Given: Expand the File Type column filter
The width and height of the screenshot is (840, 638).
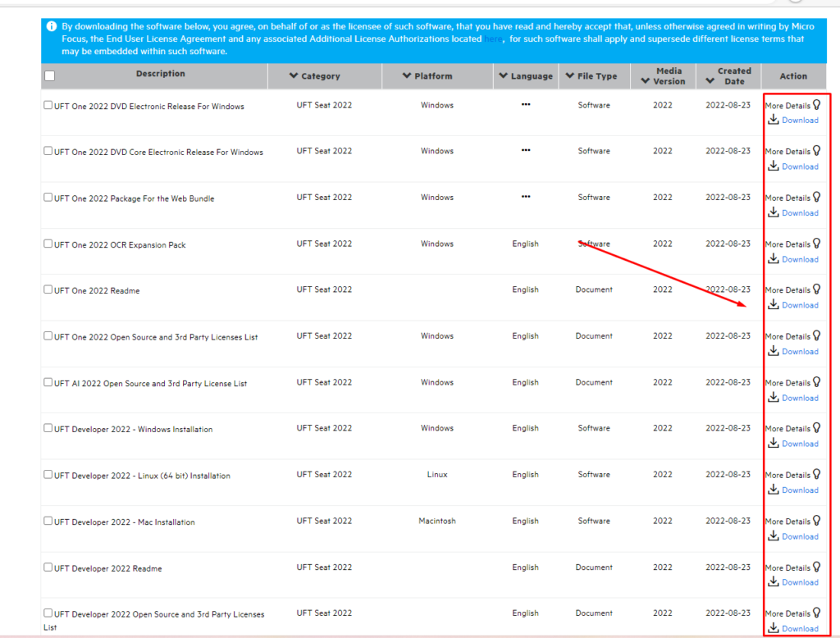Looking at the screenshot, I should coord(570,75).
